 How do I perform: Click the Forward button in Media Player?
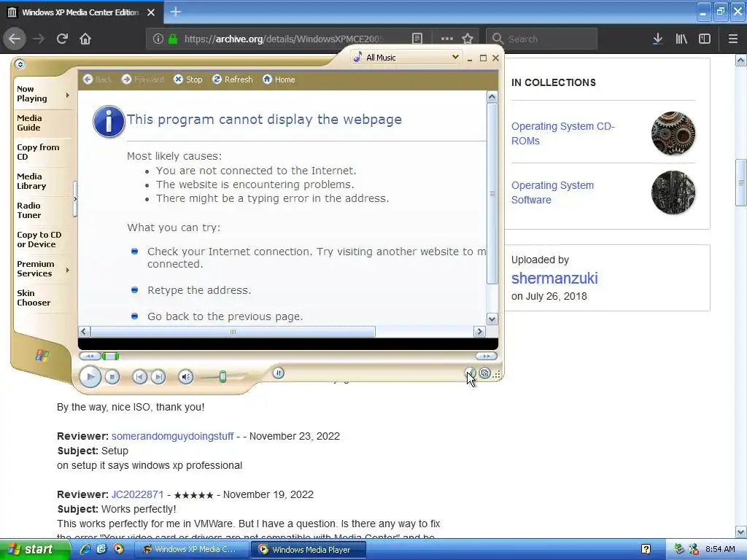click(142, 79)
